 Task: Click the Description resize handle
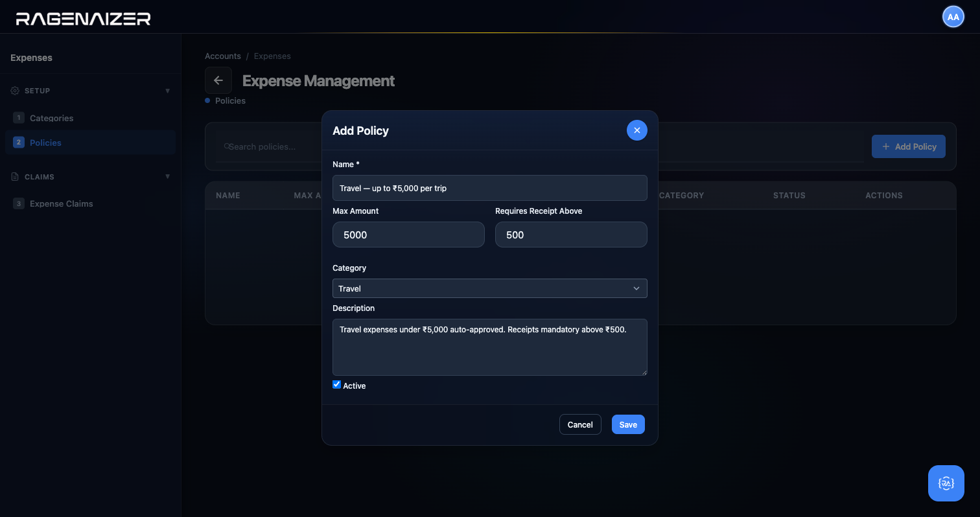(x=644, y=372)
